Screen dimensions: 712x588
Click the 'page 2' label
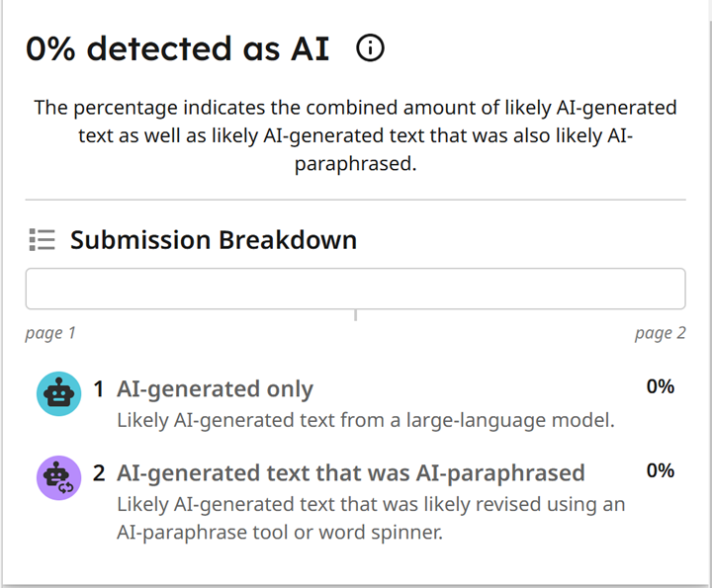point(661,333)
